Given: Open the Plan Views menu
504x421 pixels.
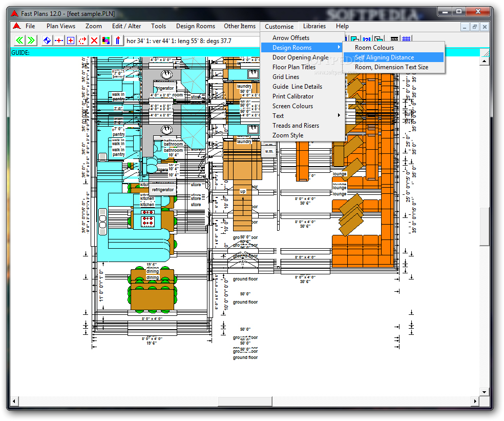Looking at the screenshot, I should pyautogui.click(x=61, y=26).
